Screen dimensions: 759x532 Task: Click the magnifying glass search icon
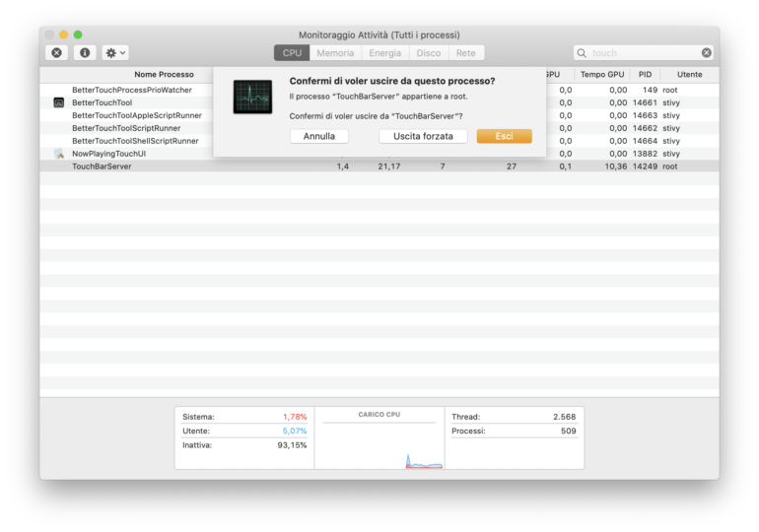[x=582, y=53]
